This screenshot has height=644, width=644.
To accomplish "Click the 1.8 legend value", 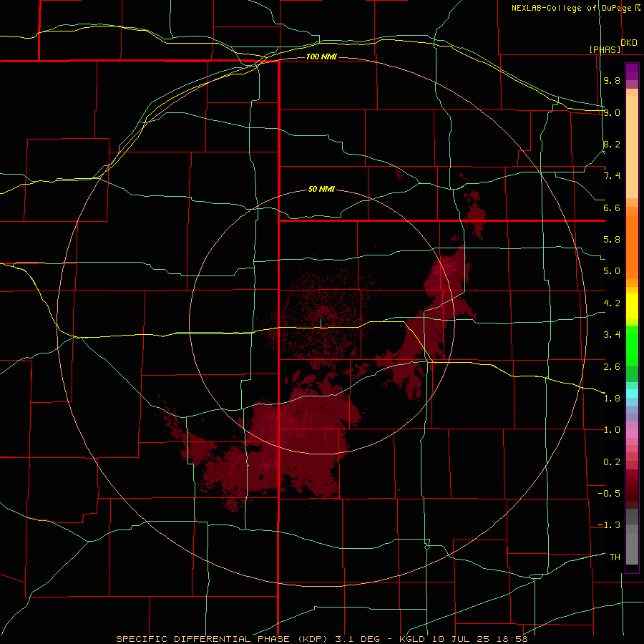I will (612, 399).
